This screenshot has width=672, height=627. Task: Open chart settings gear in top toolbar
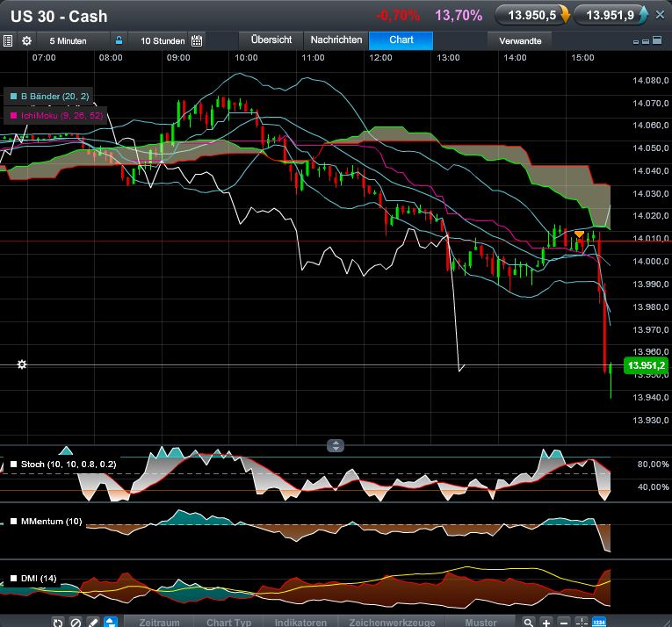click(26, 41)
